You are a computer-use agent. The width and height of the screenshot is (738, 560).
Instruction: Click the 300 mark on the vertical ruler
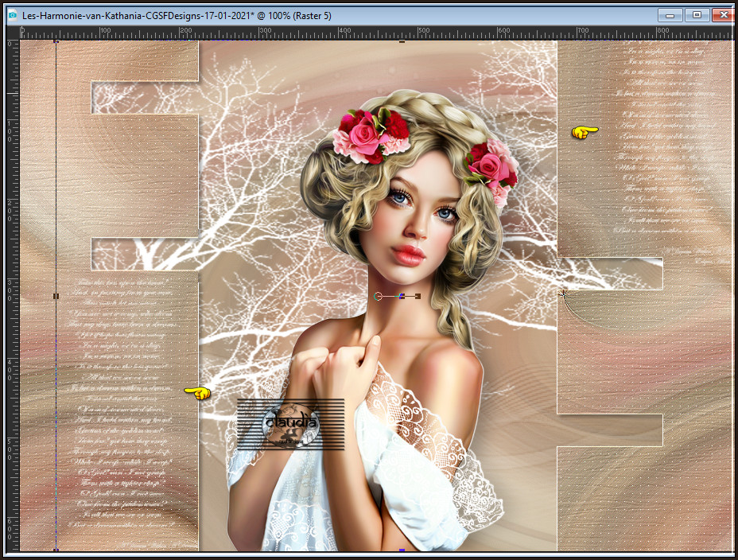click(x=10, y=291)
